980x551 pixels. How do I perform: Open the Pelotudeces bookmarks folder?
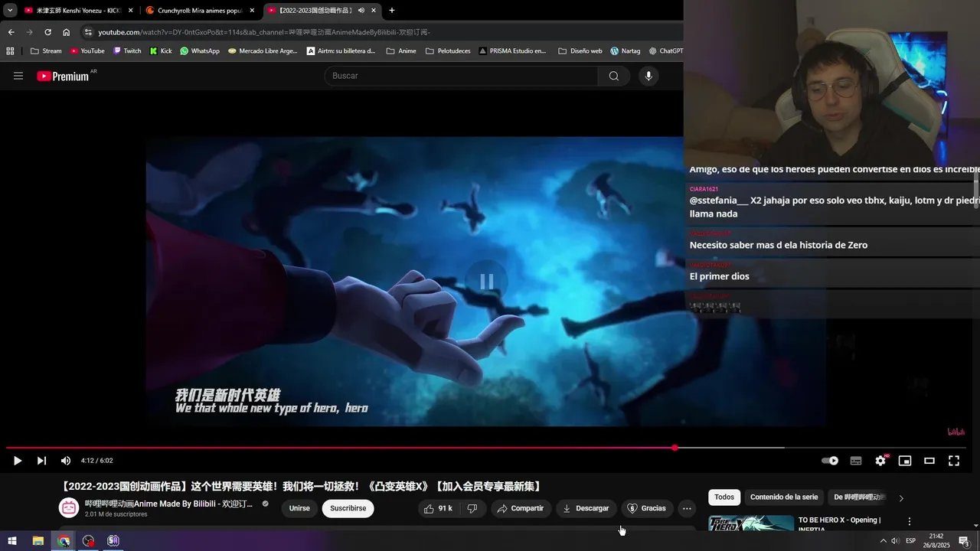pos(448,51)
